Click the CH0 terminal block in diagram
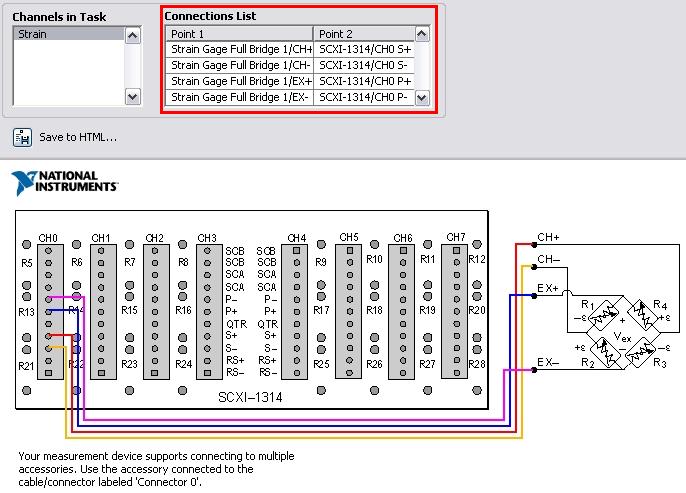The width and height of the screenshot is (686, 493). tap(48, 310)
